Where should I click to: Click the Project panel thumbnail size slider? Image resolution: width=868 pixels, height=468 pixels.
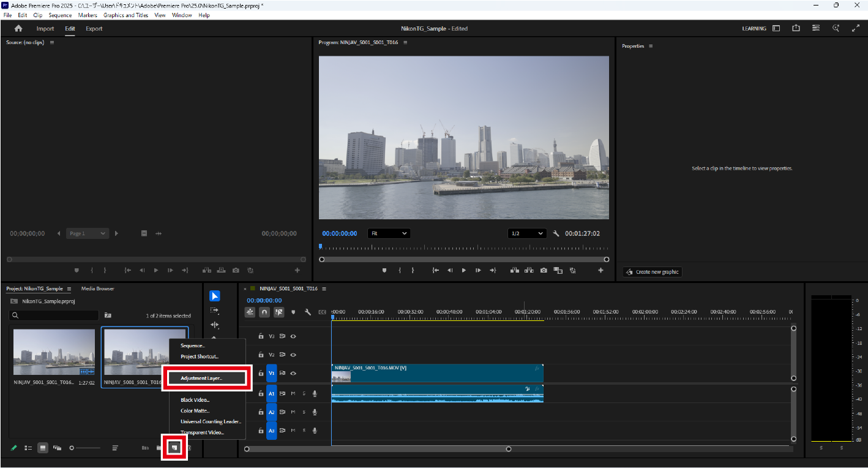pos(85,448)
